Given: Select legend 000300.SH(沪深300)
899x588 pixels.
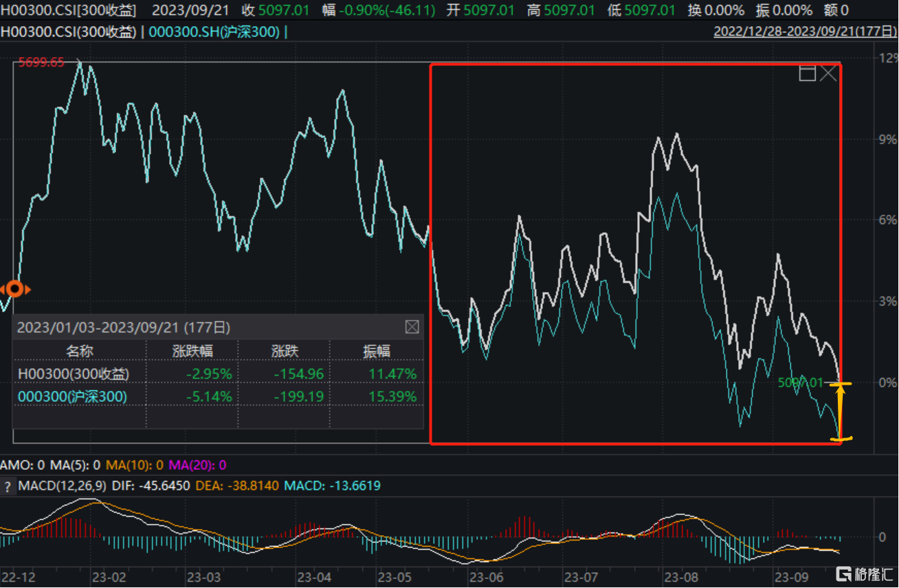Looking at the screenshot, I should pos(215,32).
